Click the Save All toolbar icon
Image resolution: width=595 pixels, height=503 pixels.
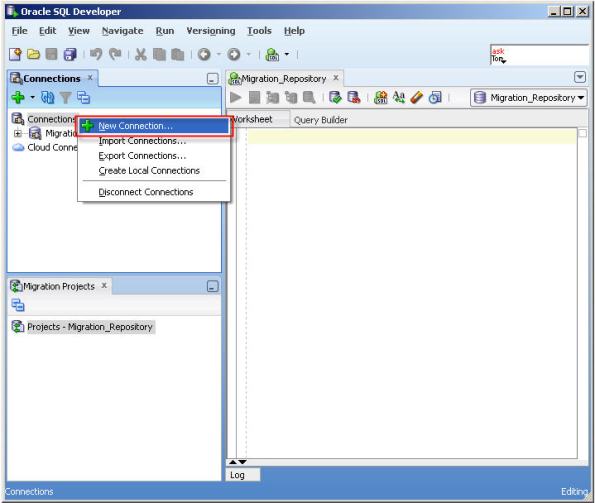pyautogui.click(x=70, y=55)
